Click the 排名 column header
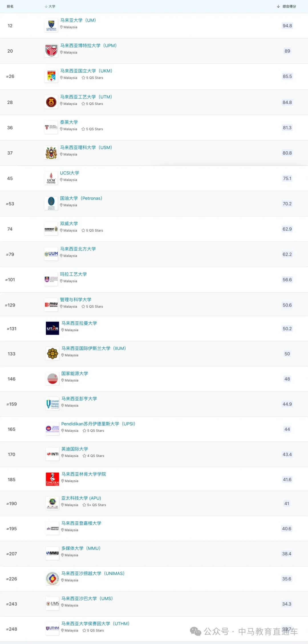The height and width of the screenshot is (644, 308). coord(10,6)
